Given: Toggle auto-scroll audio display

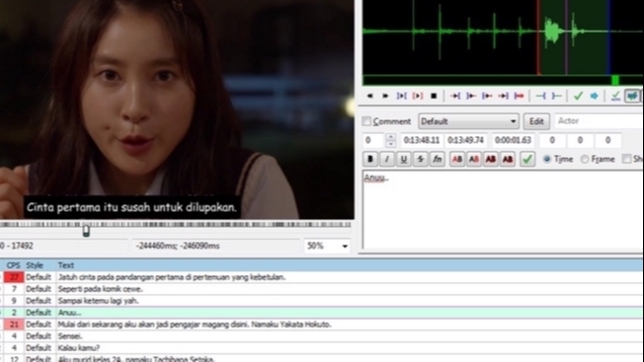Looking at the screenshot, I should [x=632, y=96].
